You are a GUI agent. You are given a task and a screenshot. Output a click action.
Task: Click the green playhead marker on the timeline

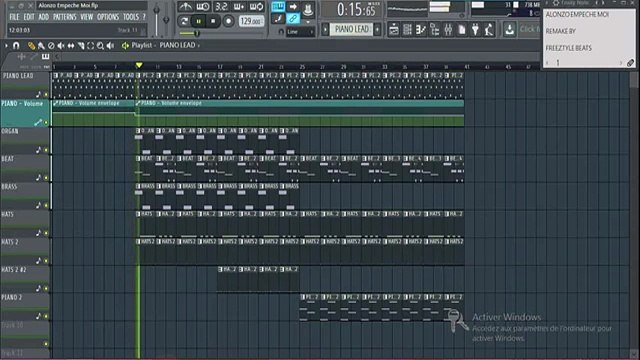pos(139,65)
